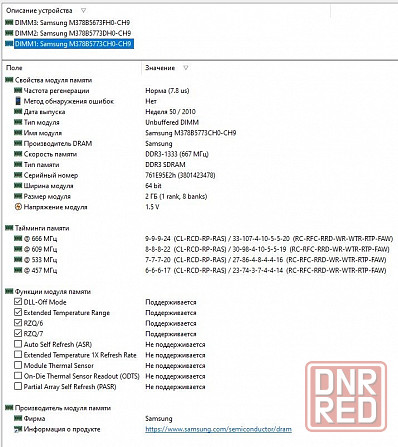Click the Тайминги памяти section icon

coord(9,228)
